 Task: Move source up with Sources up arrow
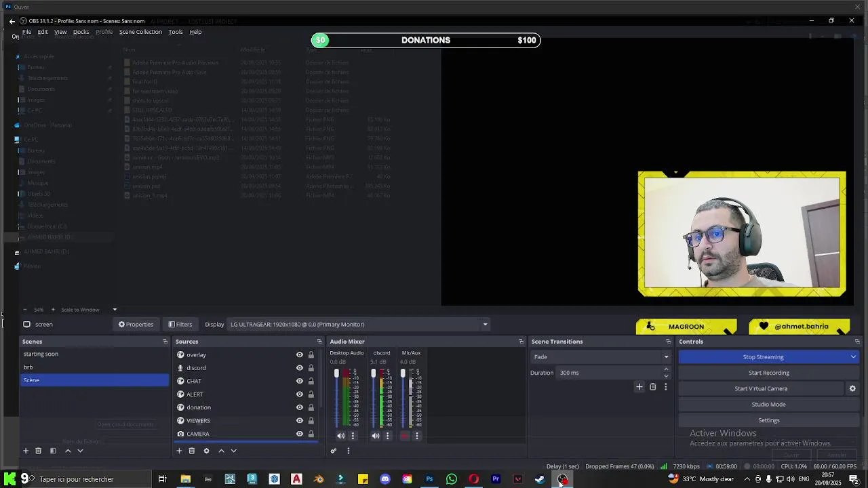tap(221, 451)
